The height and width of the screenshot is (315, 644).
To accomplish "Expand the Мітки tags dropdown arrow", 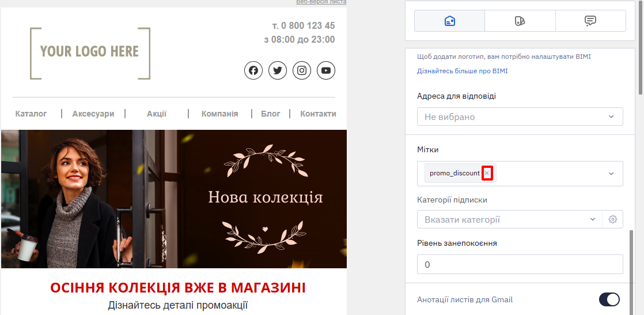I will pos(611,174).
